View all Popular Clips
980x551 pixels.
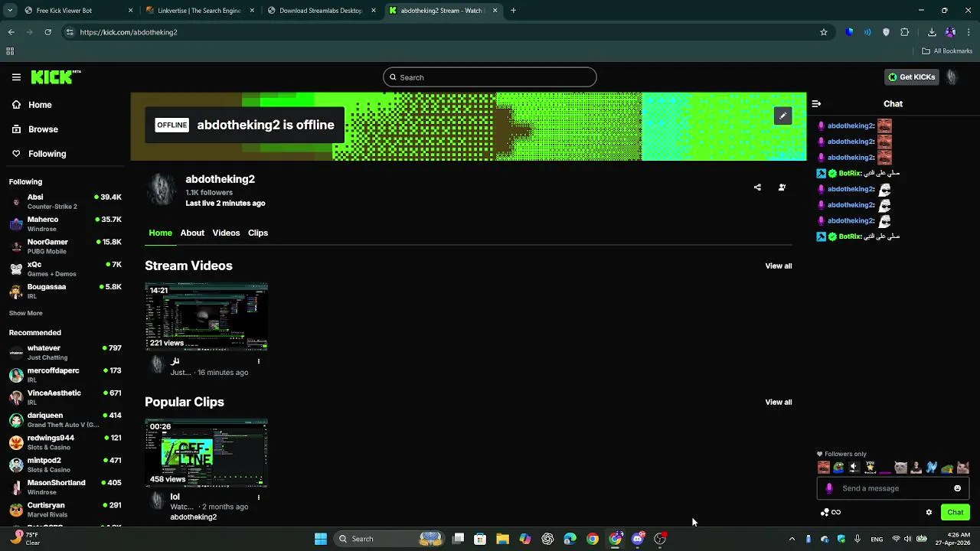click(x=779, y=402)
